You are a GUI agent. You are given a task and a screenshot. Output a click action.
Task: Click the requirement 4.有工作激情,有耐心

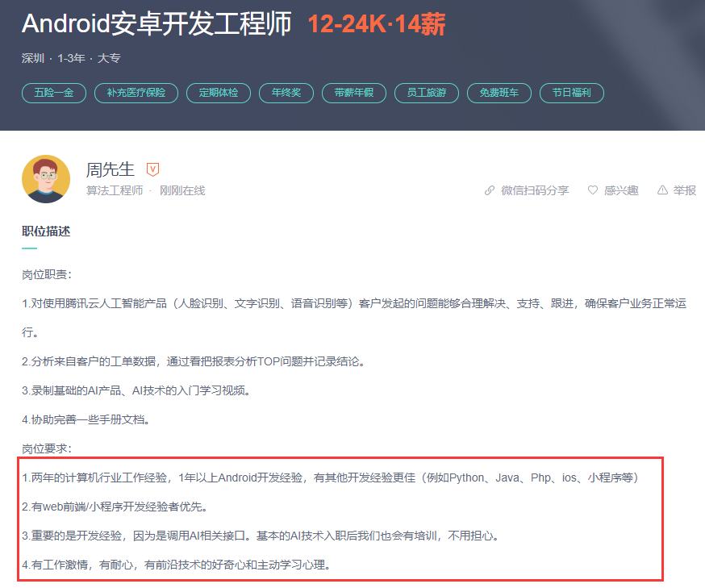click(x=177, y=565)
